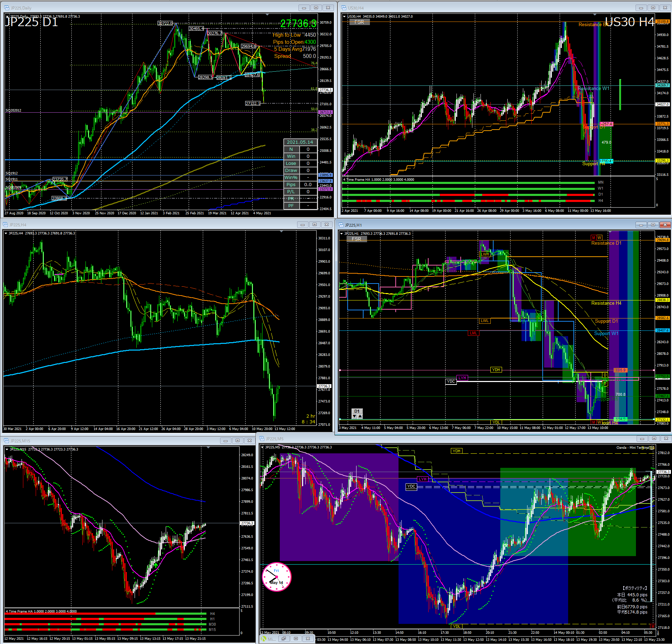
Task: Click the yellow 27132.1 price tag on H1 axis
Action: pyautogui.click(x=662, y=419)
